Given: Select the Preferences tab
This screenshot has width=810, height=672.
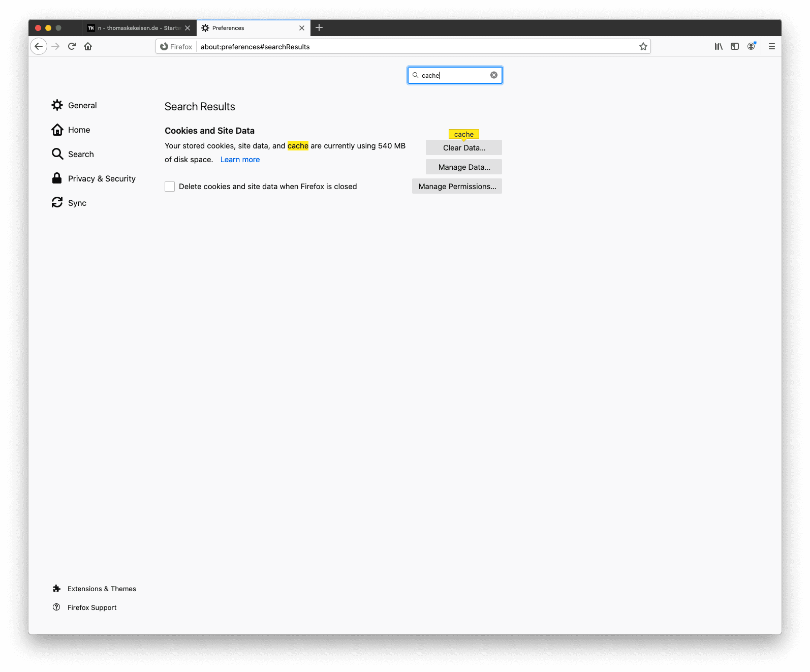Looking at the screenshot, I should [x=253, y=28].
